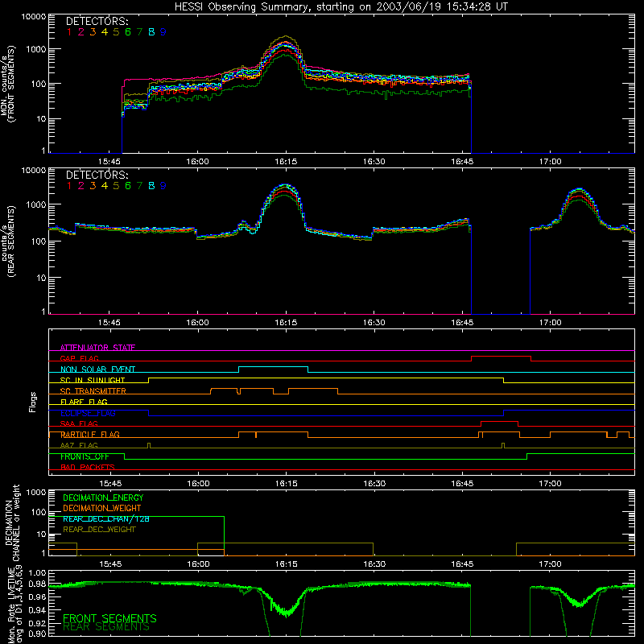
Task: Click the FRONT SEGMENTS livetime legend label
Action: pos(109,618)
